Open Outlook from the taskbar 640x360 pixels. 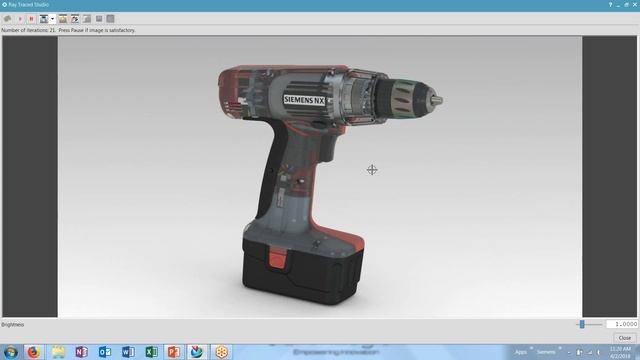coord(104,352)
